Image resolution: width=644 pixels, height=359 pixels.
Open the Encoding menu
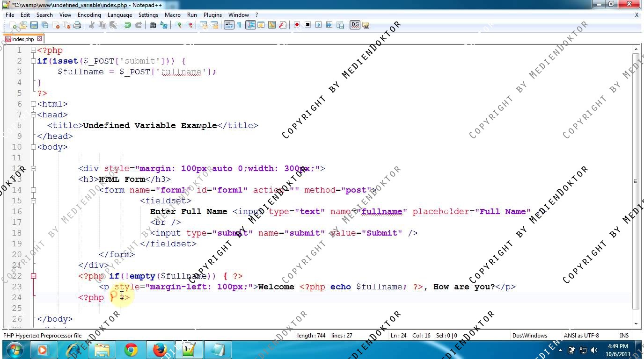point(89,15)
